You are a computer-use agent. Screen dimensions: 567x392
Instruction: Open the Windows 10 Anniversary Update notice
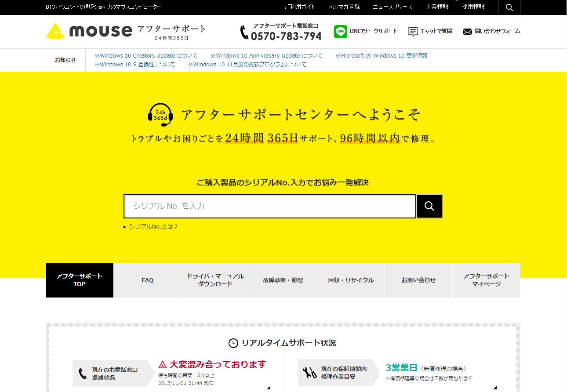click(267, 56)
